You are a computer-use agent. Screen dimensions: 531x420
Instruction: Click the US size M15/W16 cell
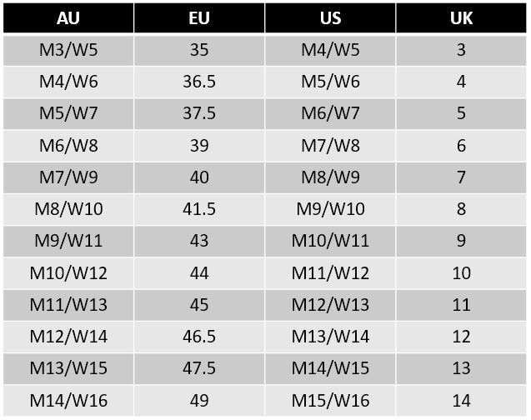point(330,400)
